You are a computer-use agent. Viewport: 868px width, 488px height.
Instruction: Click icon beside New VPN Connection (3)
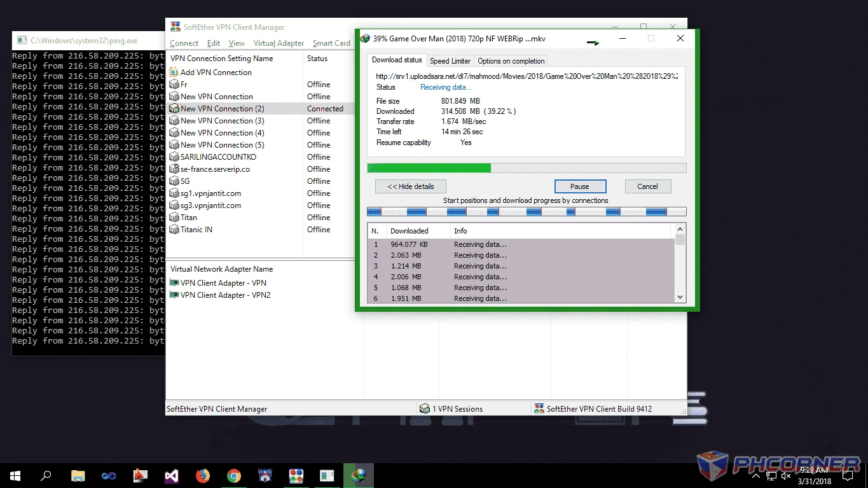[175, 120]
